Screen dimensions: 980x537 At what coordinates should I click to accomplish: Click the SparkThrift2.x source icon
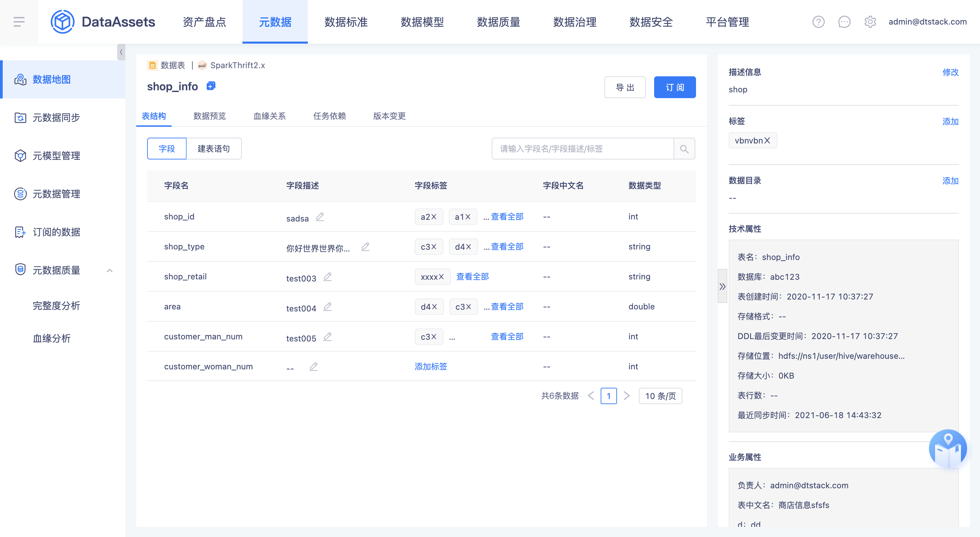point(202,65)
